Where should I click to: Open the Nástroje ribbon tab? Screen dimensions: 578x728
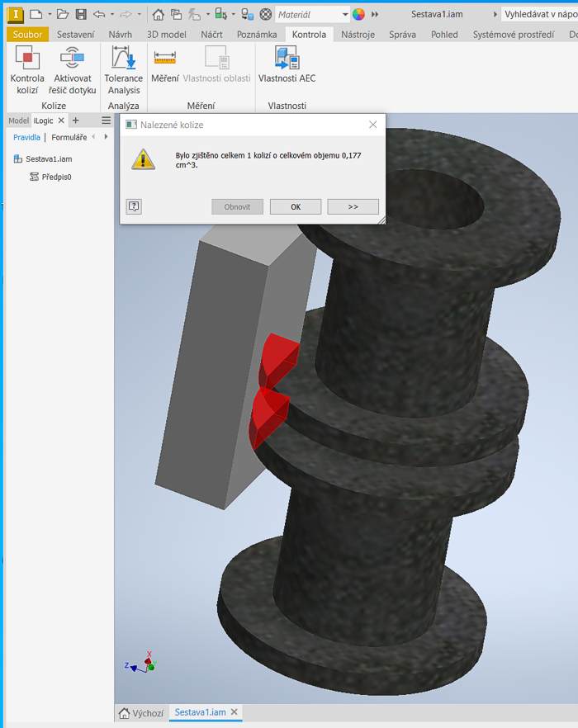tap(358, 34)
